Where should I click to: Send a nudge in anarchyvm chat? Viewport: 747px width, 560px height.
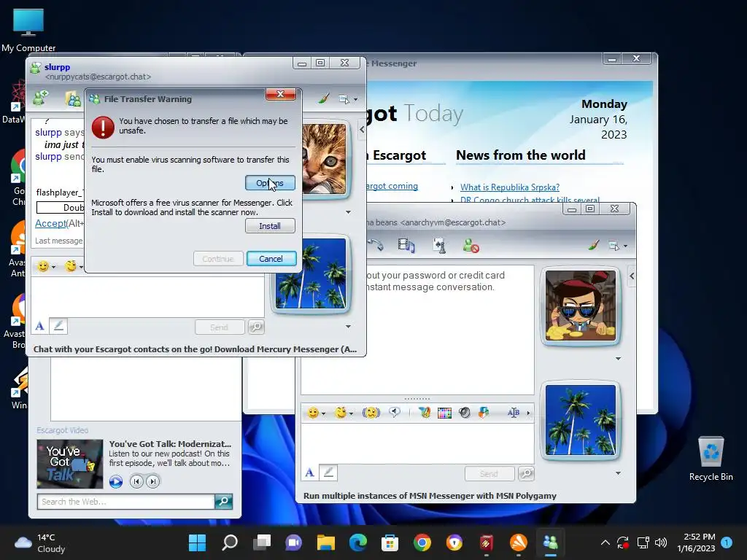coord(371,413)
